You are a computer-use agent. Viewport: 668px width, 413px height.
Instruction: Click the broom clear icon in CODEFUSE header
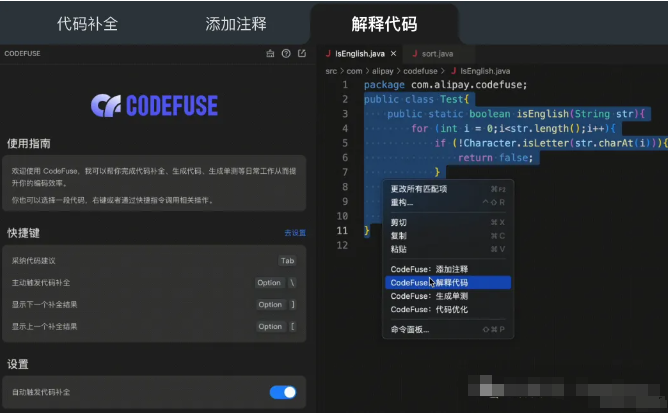click(270, 53)
